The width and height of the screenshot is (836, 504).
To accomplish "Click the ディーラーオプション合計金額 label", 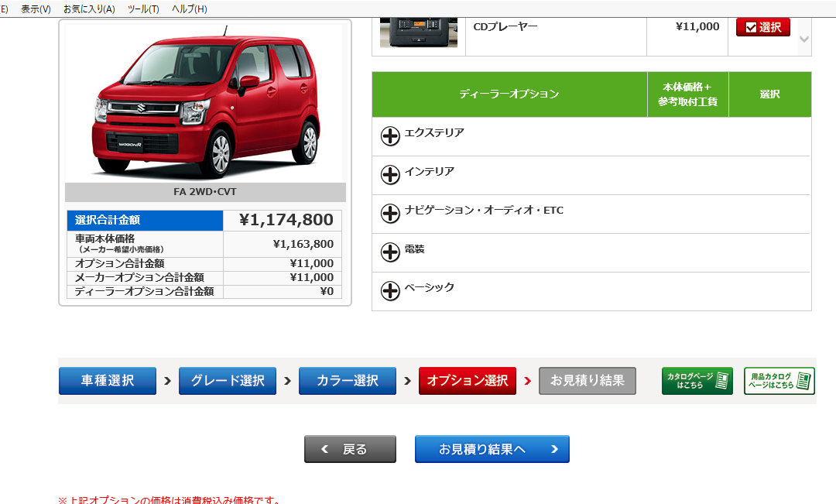I will (x=145, y=291).
